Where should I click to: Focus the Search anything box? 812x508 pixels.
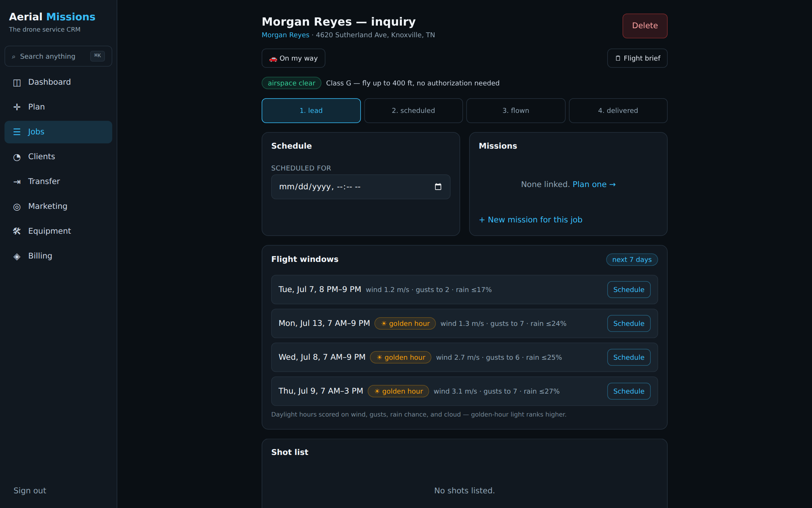[x=58, y=56]
